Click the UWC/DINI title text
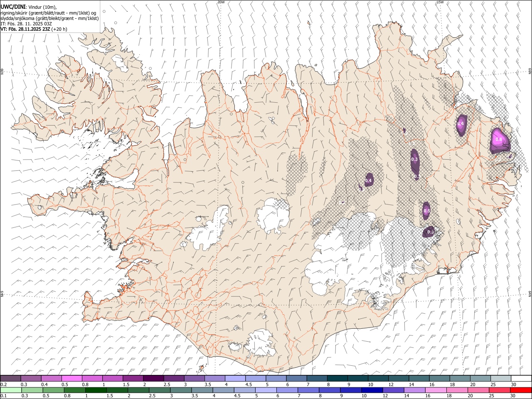532x399 pixels. pos(13,7)
